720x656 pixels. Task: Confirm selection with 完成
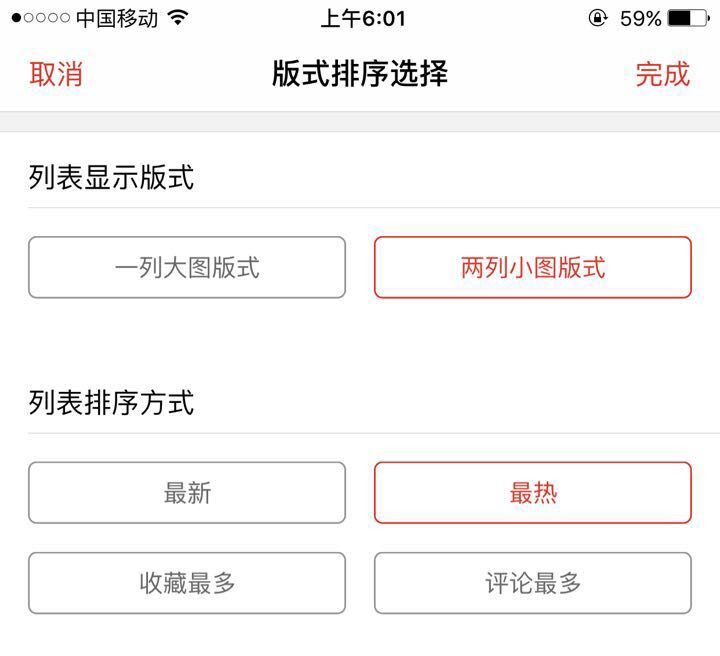coord(662,74)
